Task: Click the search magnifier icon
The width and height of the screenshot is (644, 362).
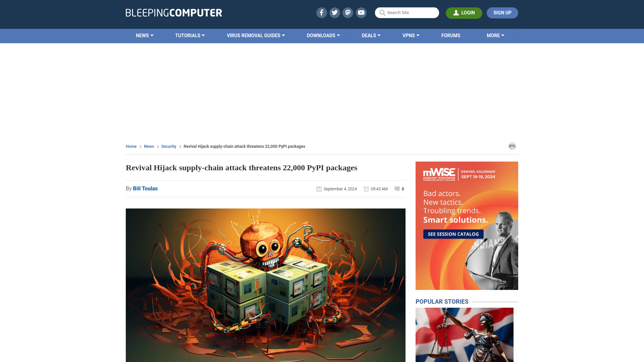Action: (x=382, y=12)
